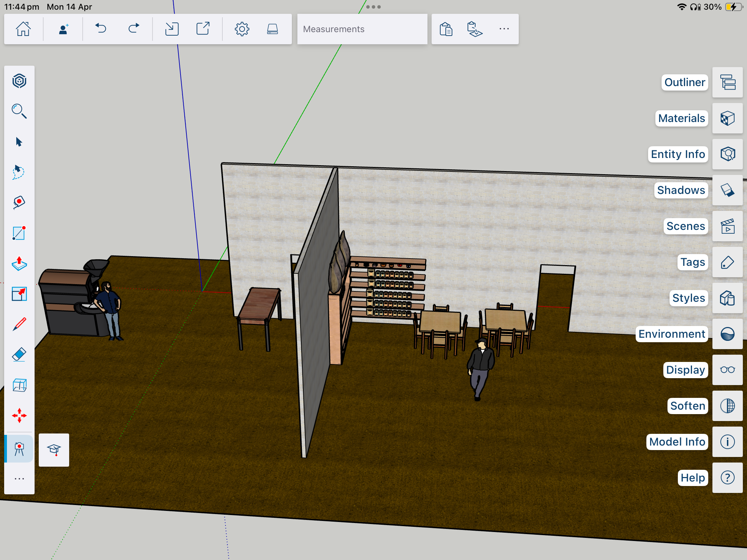The height and width of the screenshot is (560, 747).
Task: Open the Display glasses panel
Action: tap(727, 370)
